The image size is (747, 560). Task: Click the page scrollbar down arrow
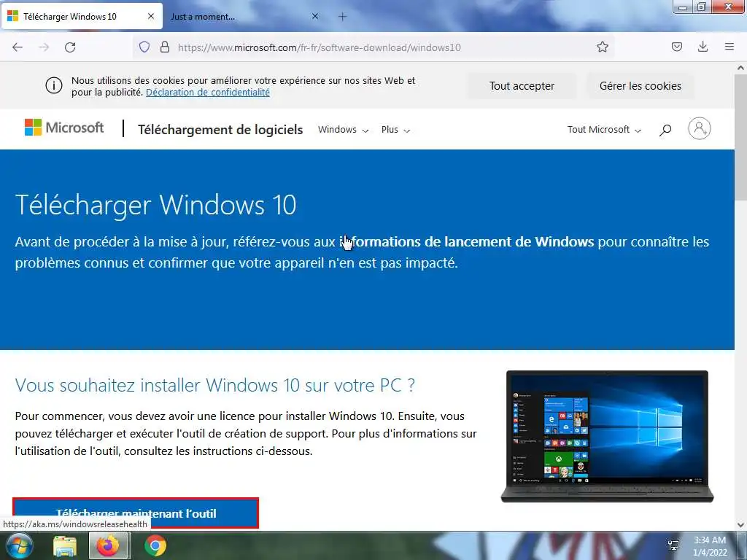click(x=740, y=525)
